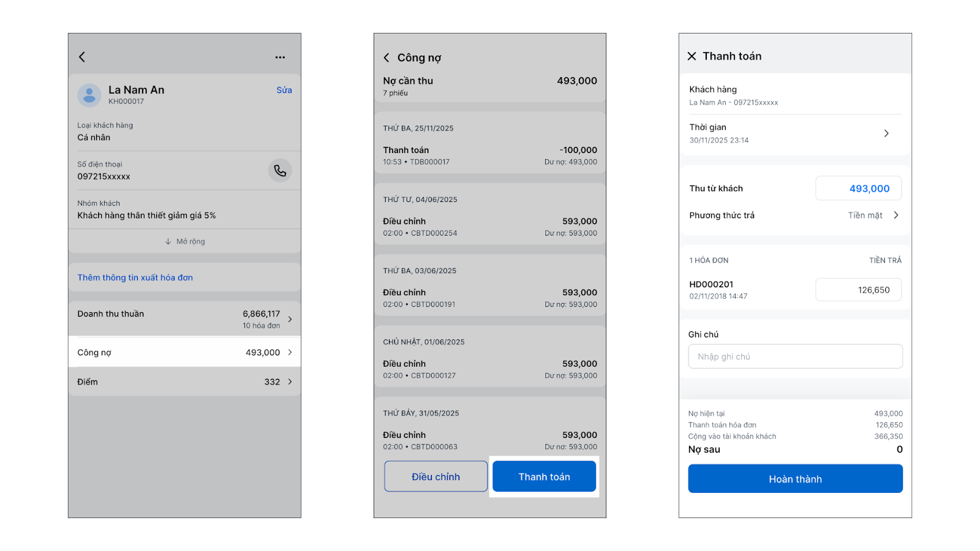Edit the HD000201 payment amount field

858,290
